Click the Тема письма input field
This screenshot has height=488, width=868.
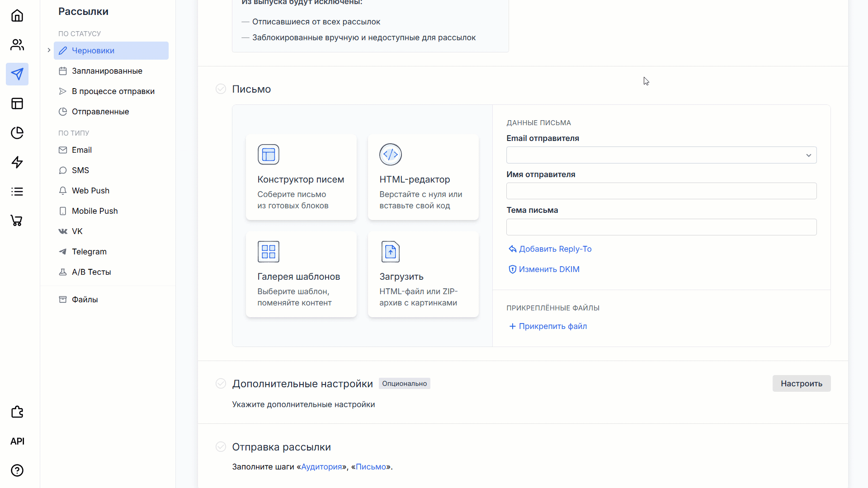click(661, 227)
